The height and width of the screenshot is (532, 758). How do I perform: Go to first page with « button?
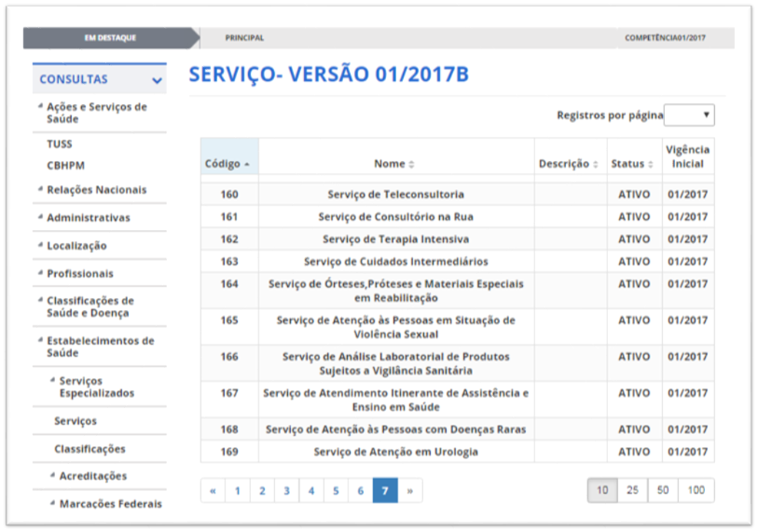(213, 491)
